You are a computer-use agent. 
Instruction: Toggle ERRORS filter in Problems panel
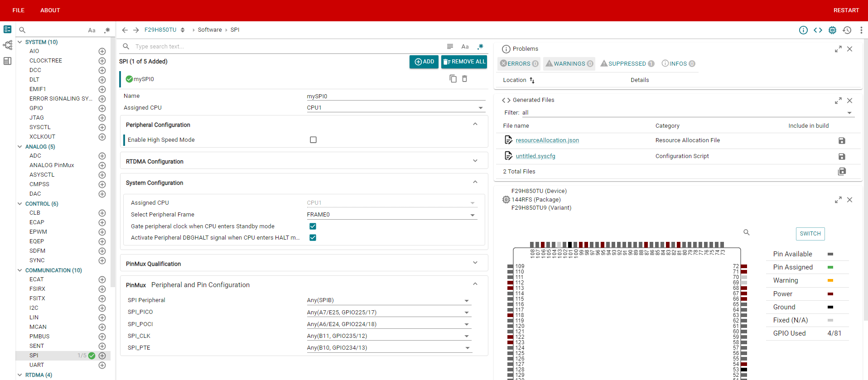[x=519, y=64]
